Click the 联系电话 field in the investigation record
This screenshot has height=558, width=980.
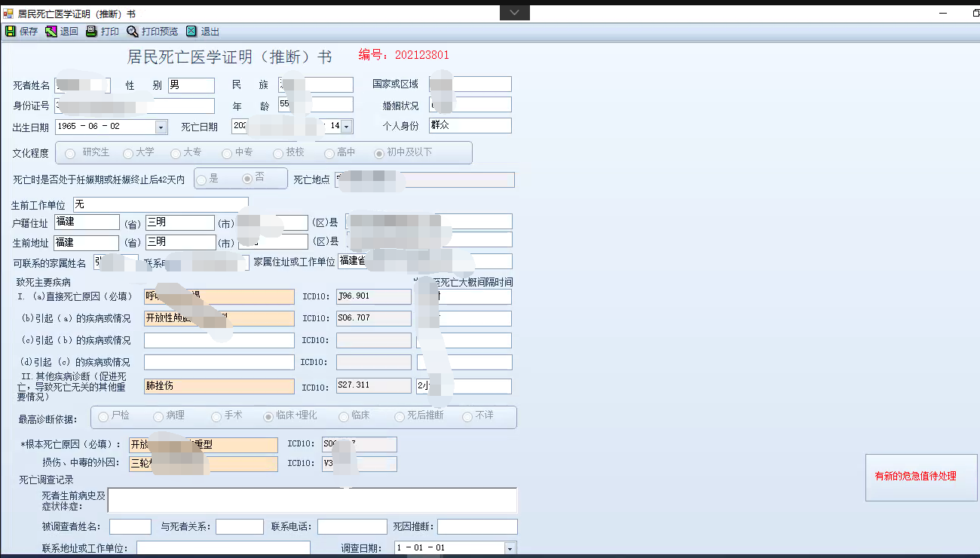click(352, 526)
